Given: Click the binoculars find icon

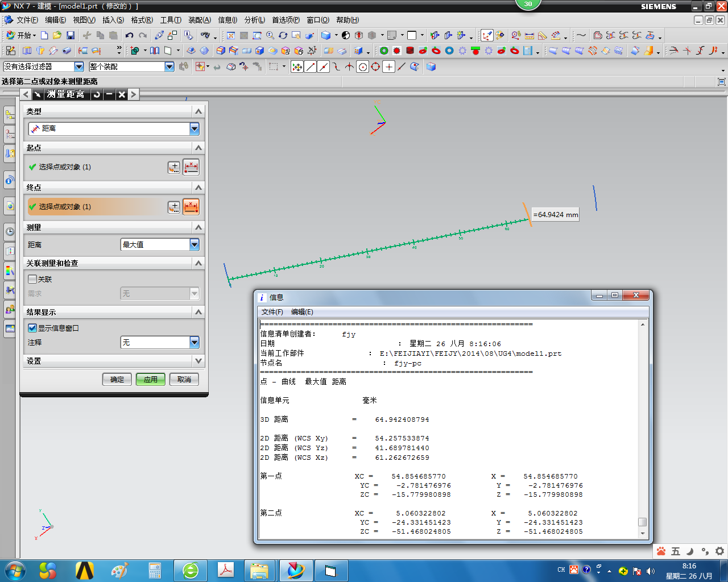Looking at the screenshot, I should coord(205,35).
